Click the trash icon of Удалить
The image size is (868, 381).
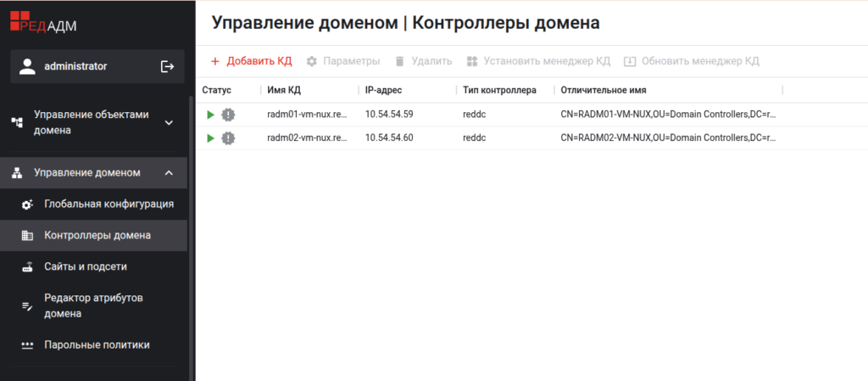coord(400,61)
